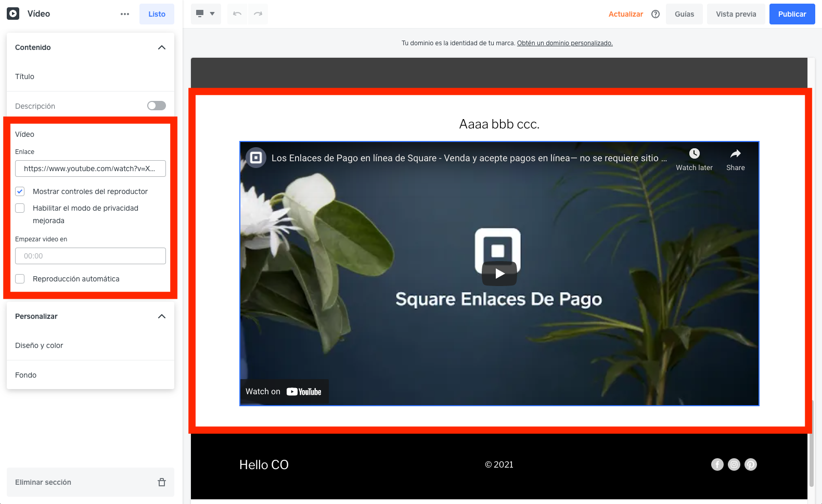822x504 pixels.
Task: Click the Hello CO footer text
Action: pyautogui.click(x=264, y=464)
